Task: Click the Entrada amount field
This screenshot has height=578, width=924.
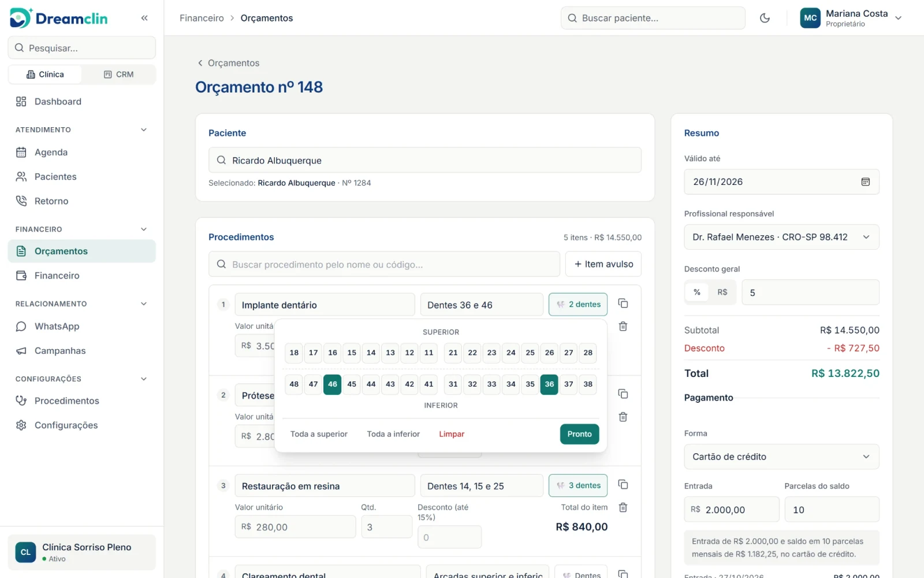Action: click(x=731, y=510)
